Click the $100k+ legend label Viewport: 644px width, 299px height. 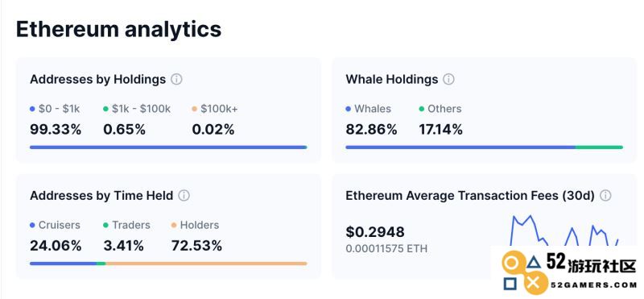pyautogui.click(x=219, y=109)
